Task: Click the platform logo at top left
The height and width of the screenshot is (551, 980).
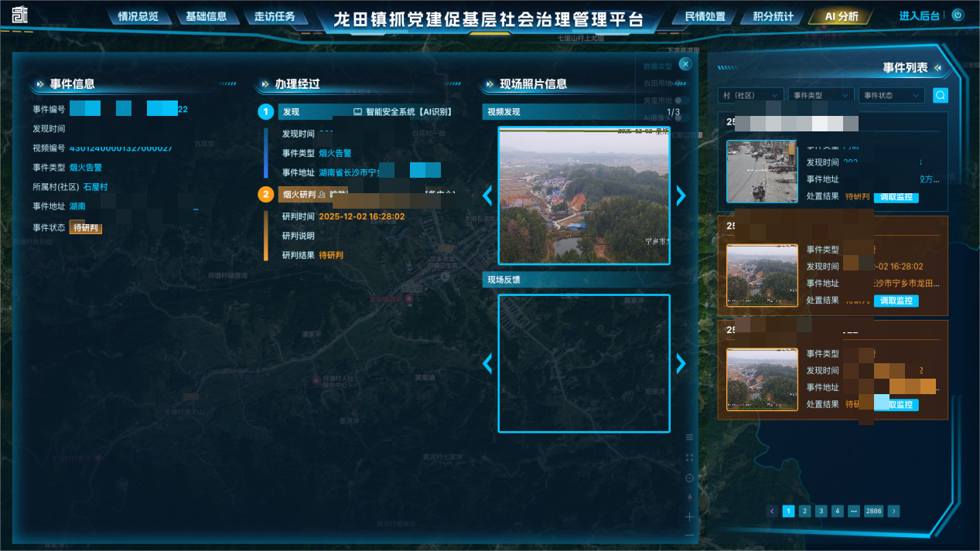Action: pyautogui.click(x=20, y=15)
